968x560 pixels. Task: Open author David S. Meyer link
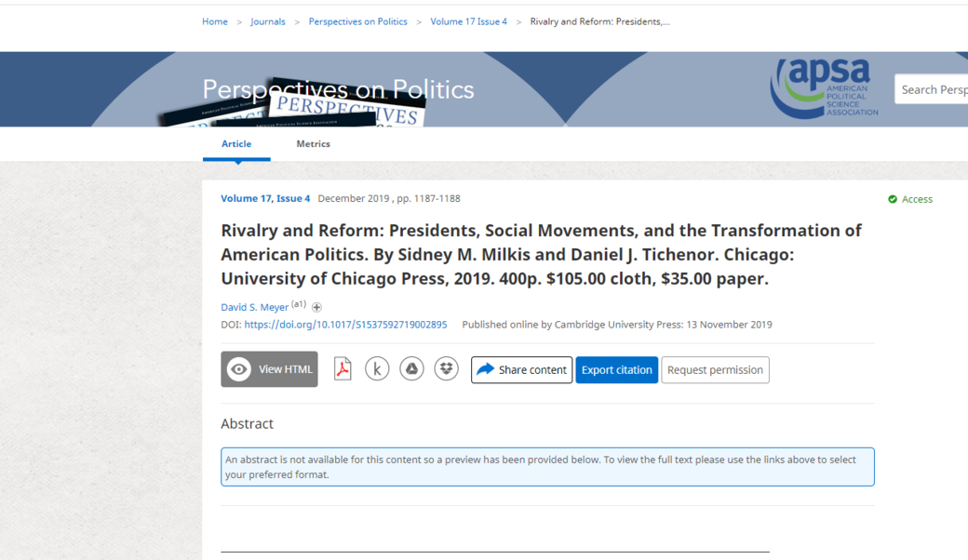[x=254, y=307]
